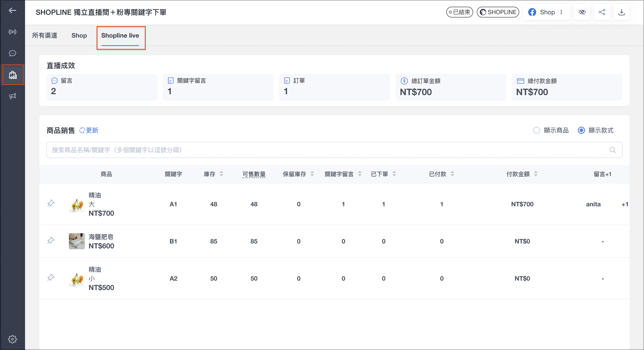Viewport: 644px width, 350px height.
Task: Sort by 保留庫存 column arrows
Action: [312, 174]
